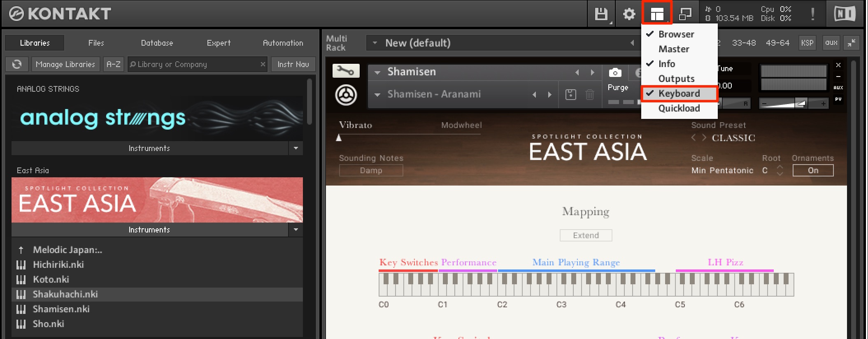Open the options gear icon
Viewport: 868px width, 339px height.
629,14
